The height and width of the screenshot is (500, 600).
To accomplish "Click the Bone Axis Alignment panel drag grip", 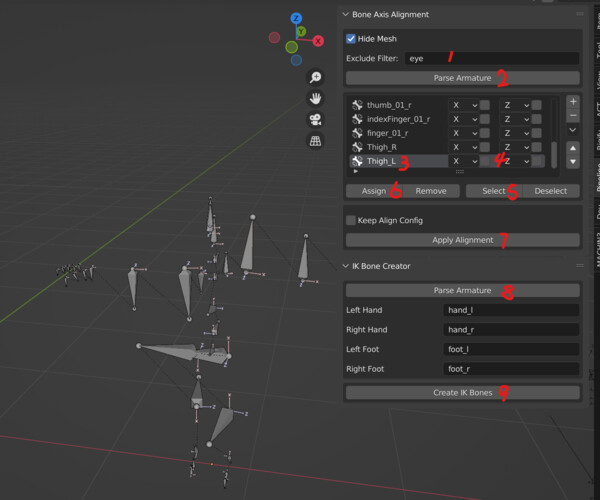I will pyautogui.click(x=580, y=14).
